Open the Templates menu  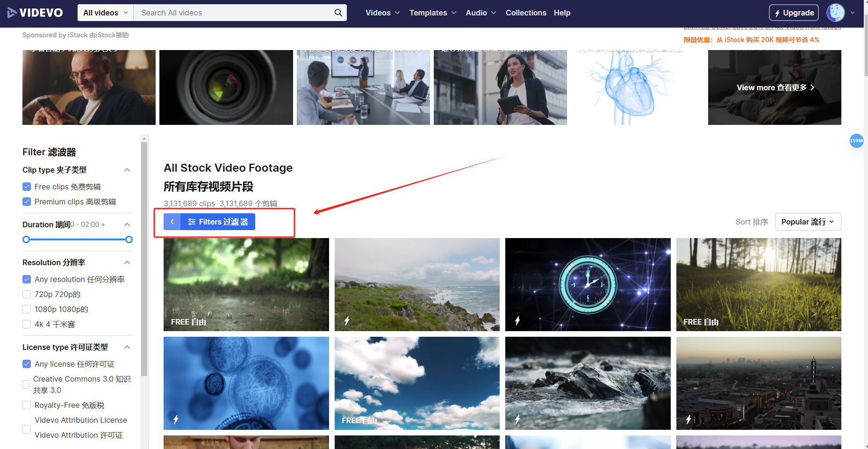click(x=433, y=13)
